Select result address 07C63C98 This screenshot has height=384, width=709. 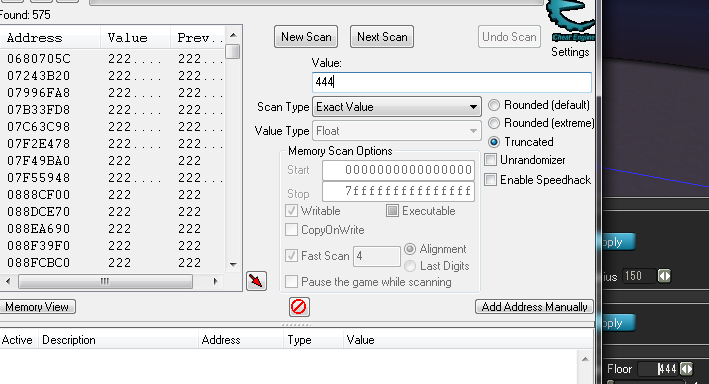[39, 127]
